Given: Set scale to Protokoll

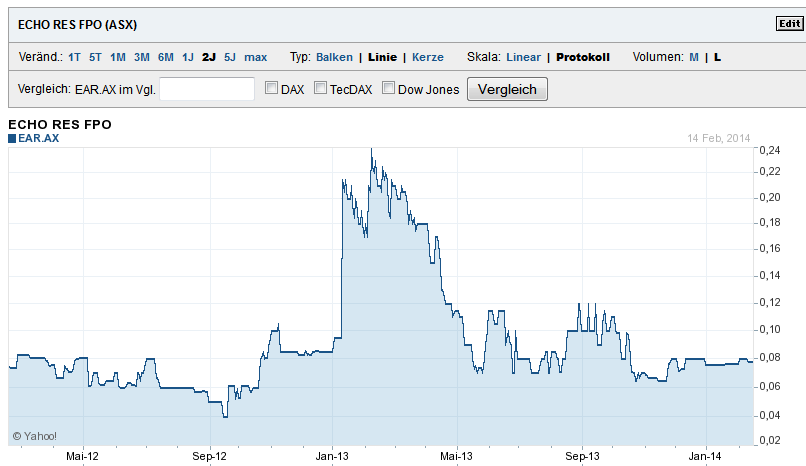Looking at the screenshot, I should [x=583, y=57].
